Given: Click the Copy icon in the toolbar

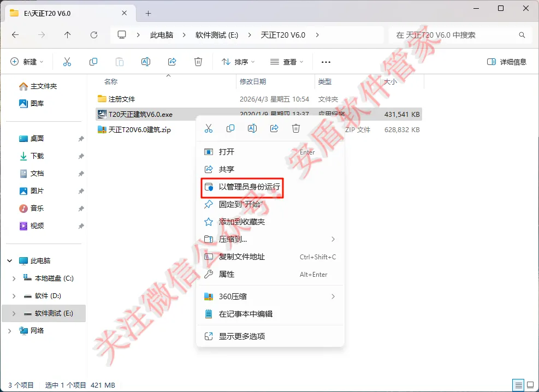Looking at the screenshot, I should pyautogui.click(x=93, y=62).
